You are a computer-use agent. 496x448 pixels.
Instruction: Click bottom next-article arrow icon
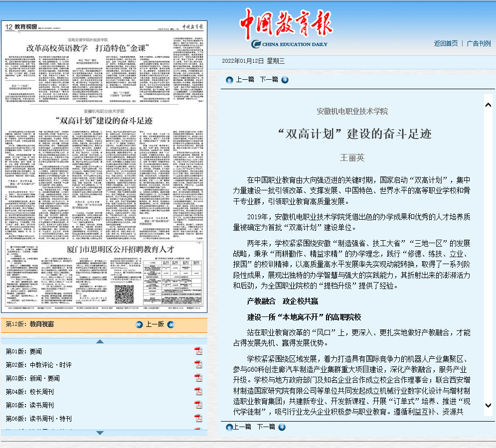tap(282, 427)
